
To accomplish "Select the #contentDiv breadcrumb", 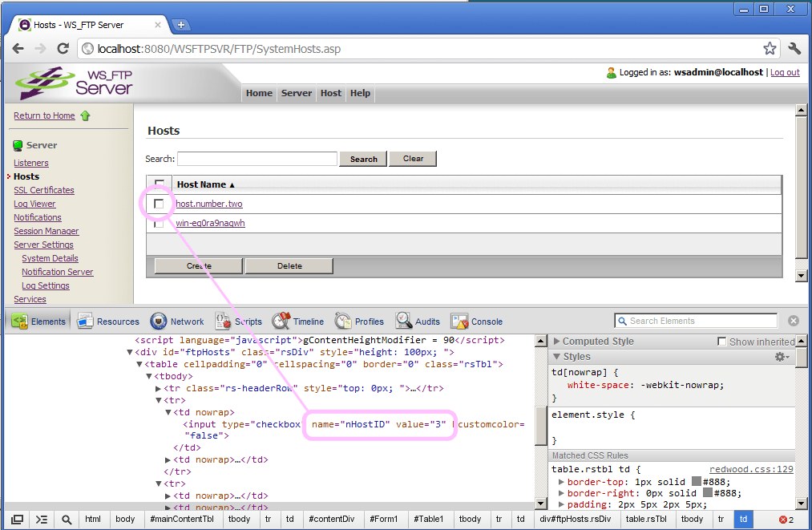I will click(331, 519).
